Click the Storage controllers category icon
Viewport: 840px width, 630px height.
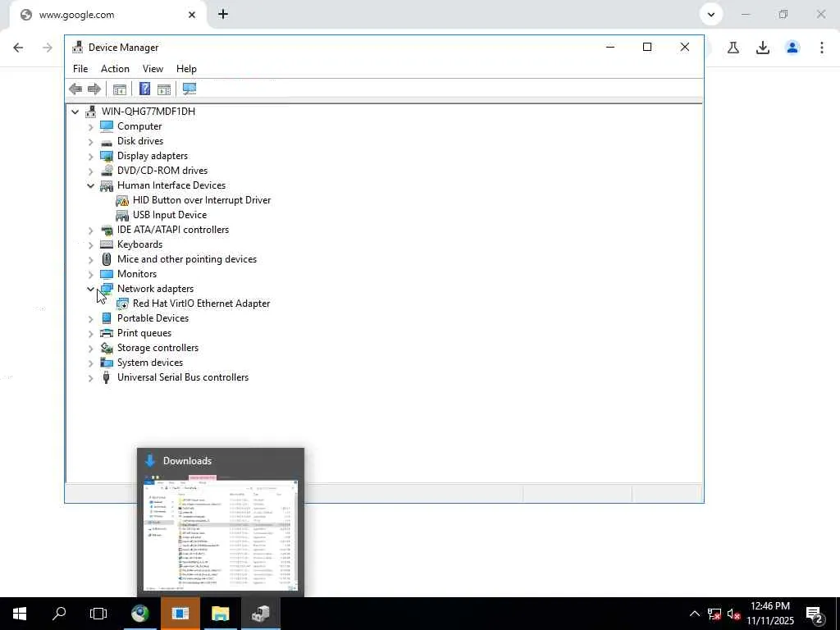[107, 348]
